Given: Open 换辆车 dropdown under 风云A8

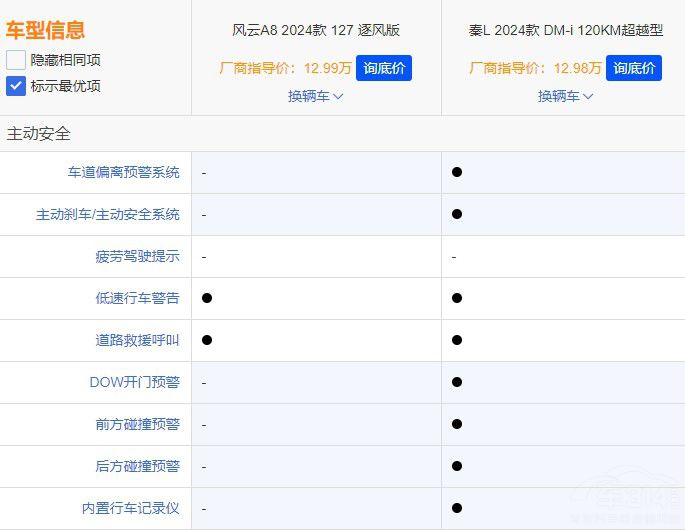Looking at the screenshot, I should (x=316, y=96).
